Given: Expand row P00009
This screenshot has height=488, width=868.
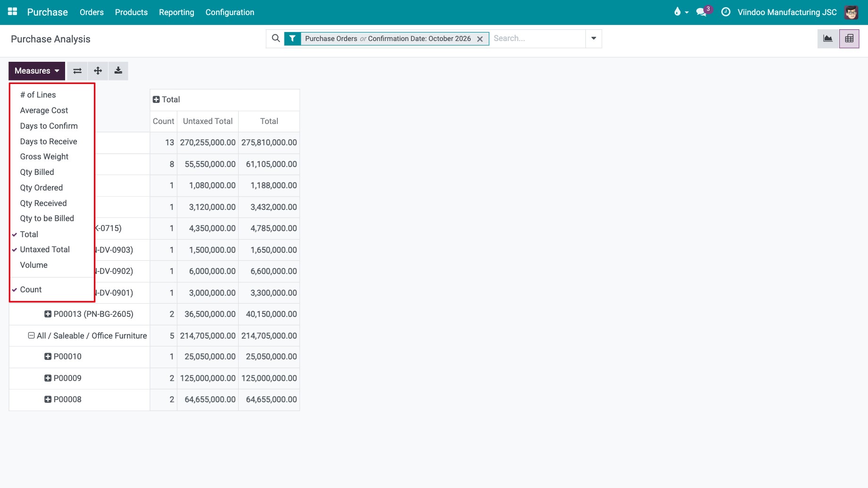Looking at the screenshot, I should pos(48,378).
